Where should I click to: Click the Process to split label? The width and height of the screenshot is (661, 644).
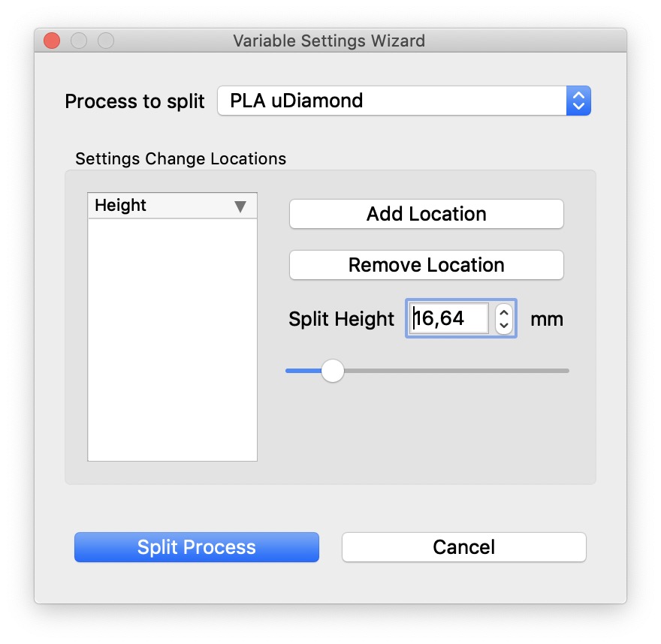click(134, 101)
